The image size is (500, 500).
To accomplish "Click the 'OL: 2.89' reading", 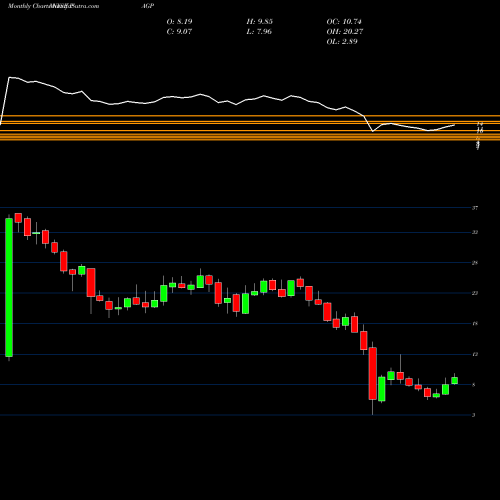I will point(342,42).
